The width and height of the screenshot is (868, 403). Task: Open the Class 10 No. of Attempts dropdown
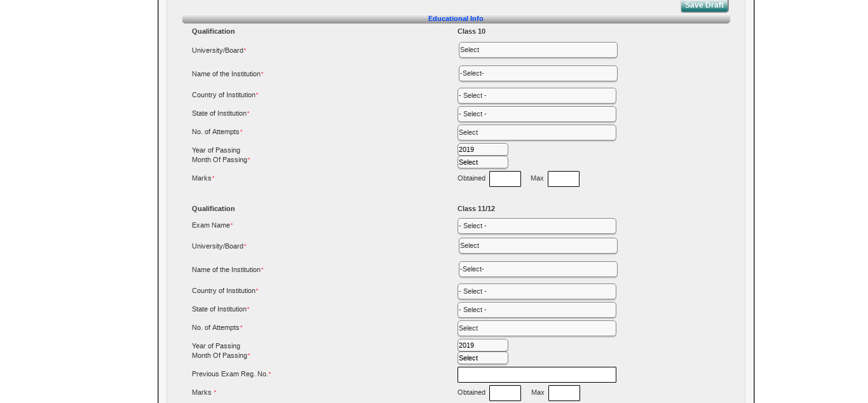click(x=536, y=132)
